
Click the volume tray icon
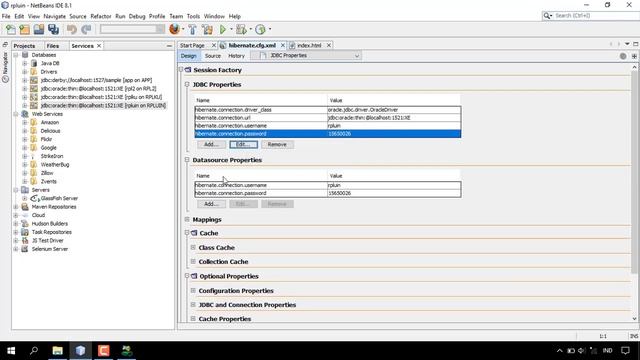(x=582, y=351)
